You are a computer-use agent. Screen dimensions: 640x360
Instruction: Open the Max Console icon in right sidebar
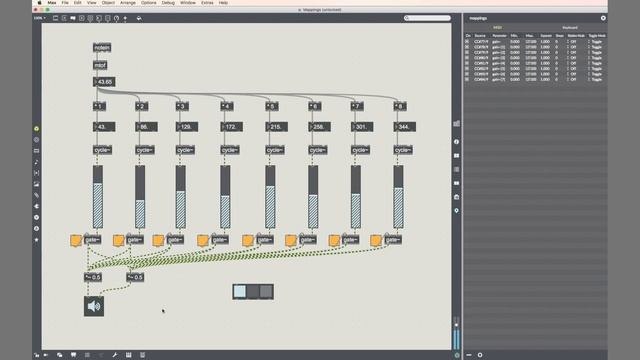[x=456, y=169]
